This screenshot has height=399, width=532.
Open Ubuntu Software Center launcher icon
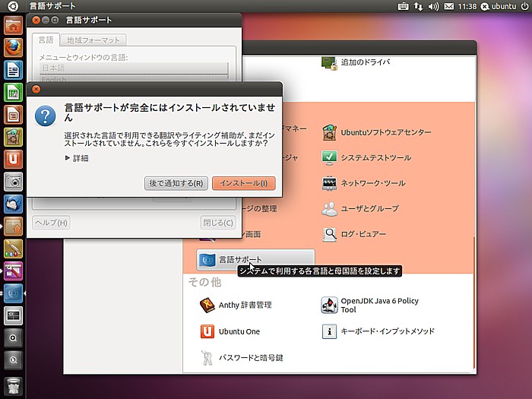[13, 137]
